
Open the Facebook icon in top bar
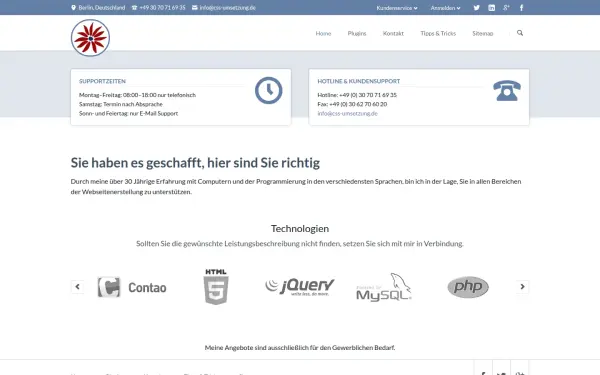click(522, 8)
